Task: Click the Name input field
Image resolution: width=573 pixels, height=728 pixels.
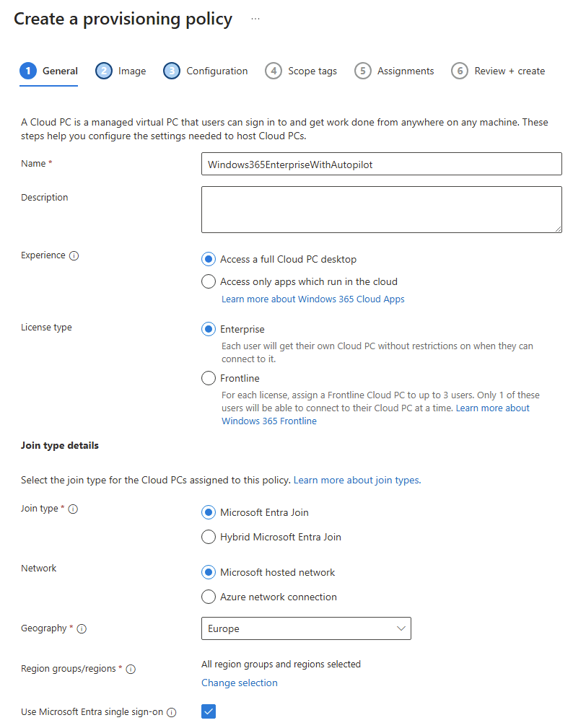Action: tap(381, 164)
